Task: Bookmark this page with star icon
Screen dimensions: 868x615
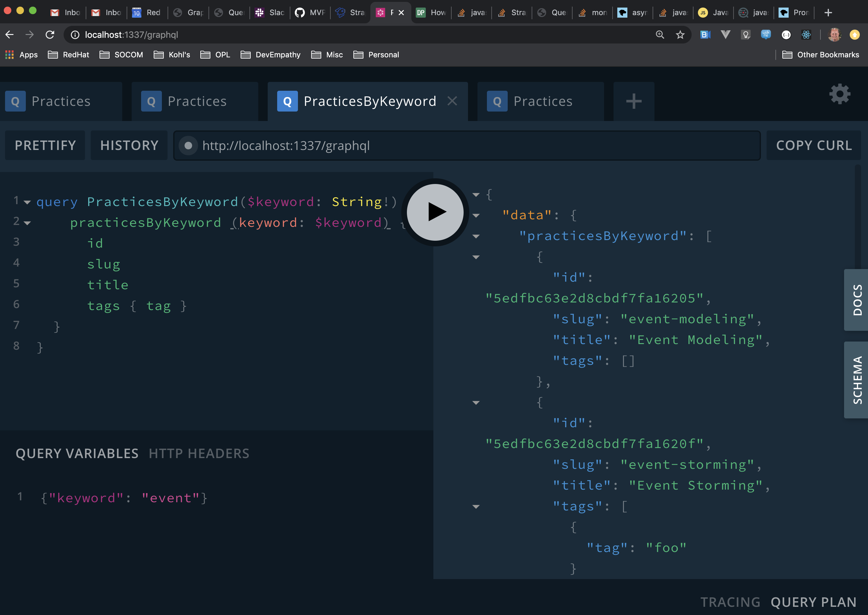Action: pos(680,35)
